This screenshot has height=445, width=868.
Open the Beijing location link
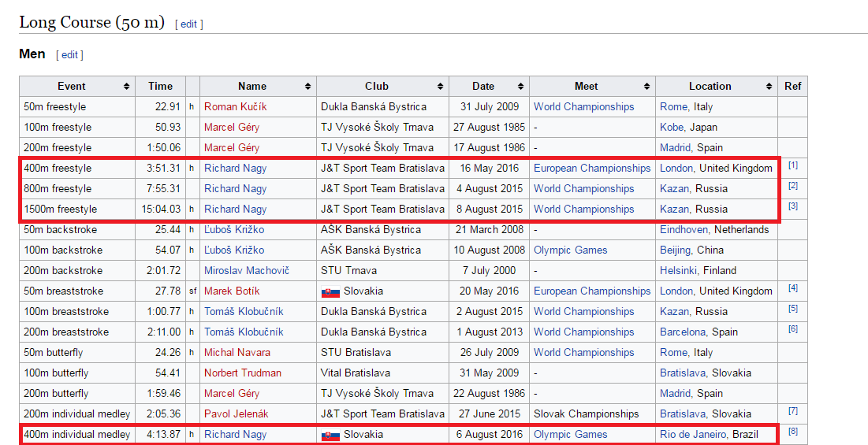pyautogui.click(x=676, y=250)
